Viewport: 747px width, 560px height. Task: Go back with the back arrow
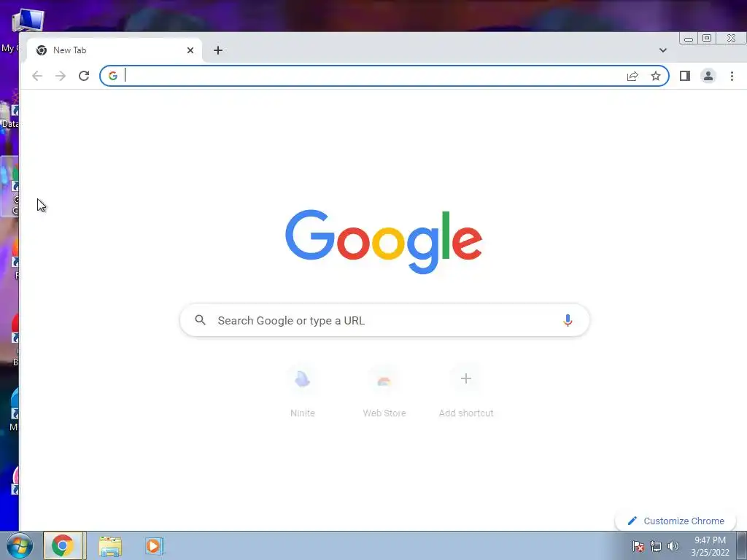[37, 76]
